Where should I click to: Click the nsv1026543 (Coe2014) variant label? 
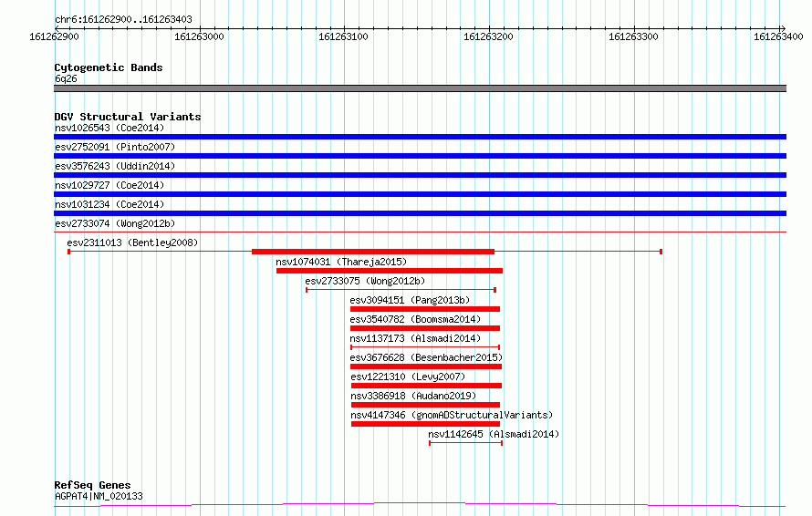[109, 128]
